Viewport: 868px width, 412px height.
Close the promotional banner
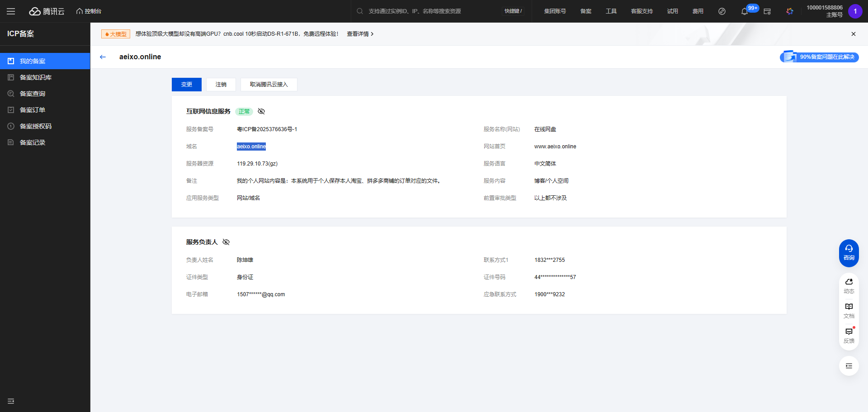(x=854, y=34)
